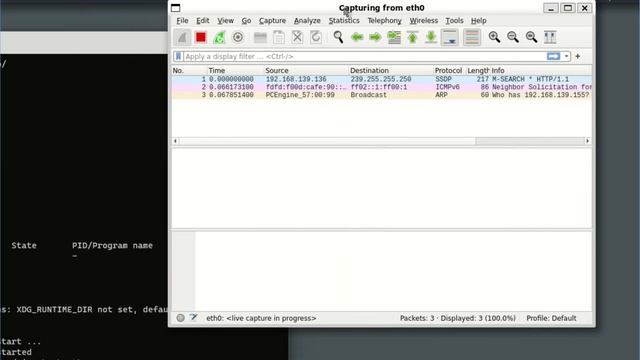The width and height of the screenshot is (640, 360).
Task: Stop the running capture with red square
Action: click(x=200, y=37)
